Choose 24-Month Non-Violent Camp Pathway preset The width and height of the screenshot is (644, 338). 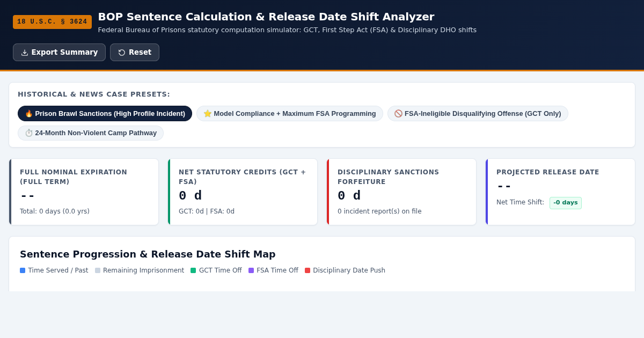click(x=91, y=133)
